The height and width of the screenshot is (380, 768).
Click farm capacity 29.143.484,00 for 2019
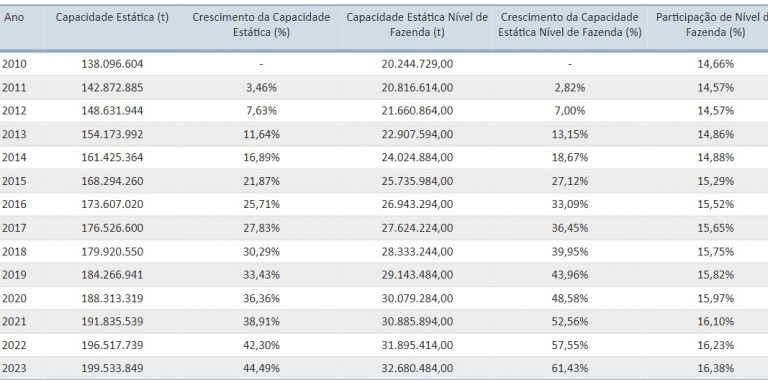[417, 275]
